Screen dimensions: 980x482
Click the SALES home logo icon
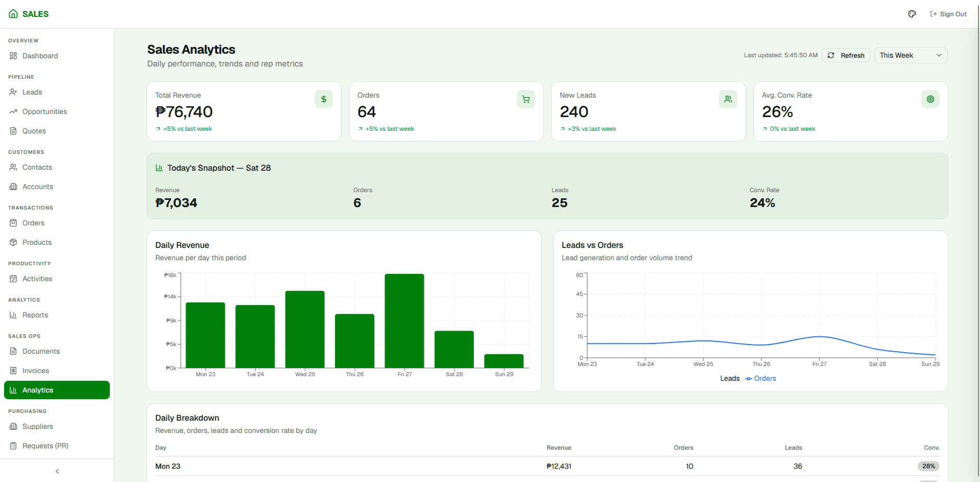tap(13, 14)
